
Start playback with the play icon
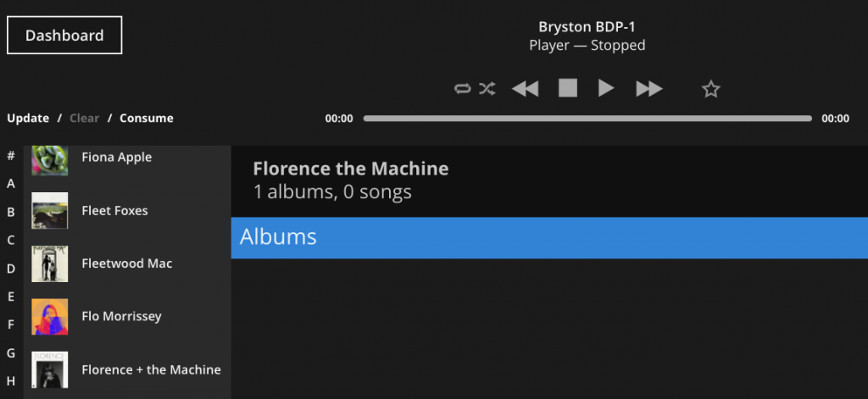point(606,88)
